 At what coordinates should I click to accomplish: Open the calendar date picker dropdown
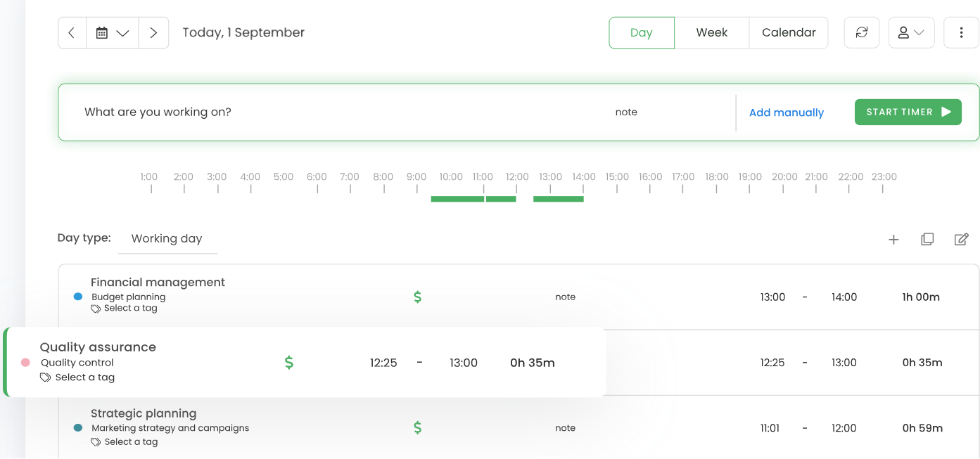pyautogui.click(x=113, y=33)
